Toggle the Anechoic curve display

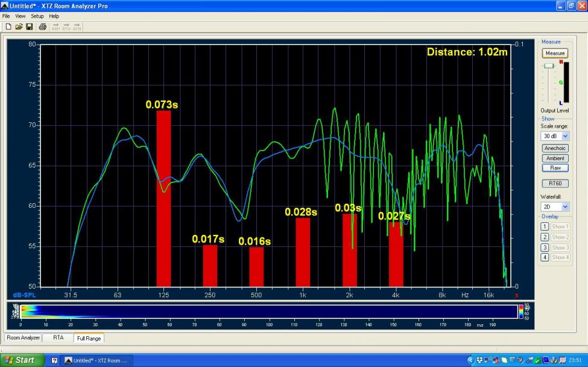tap(555, 148)
